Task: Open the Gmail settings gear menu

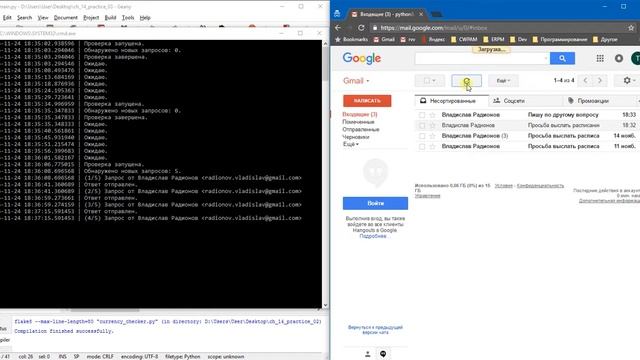Action: coord(627,81)
